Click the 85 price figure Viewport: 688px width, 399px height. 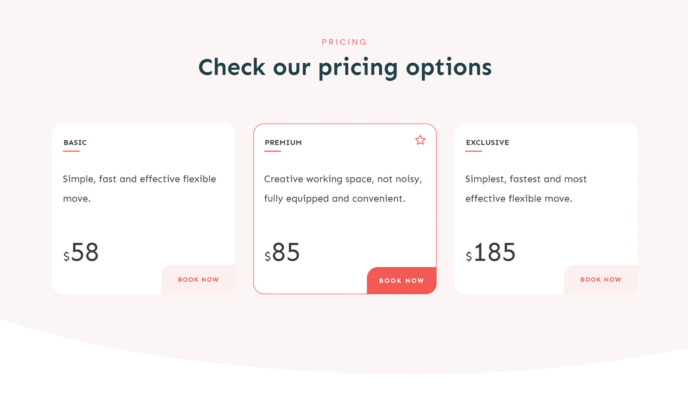(286, 252)
